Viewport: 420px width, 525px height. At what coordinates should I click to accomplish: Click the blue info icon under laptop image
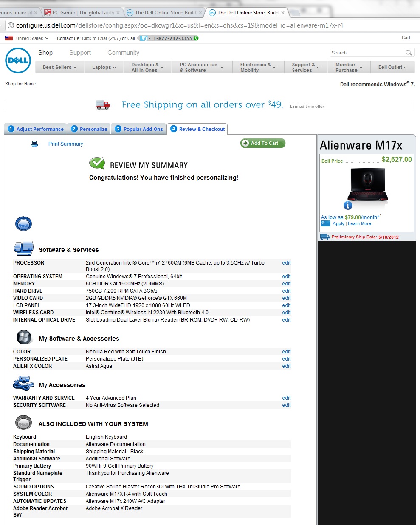click(348, 206)
